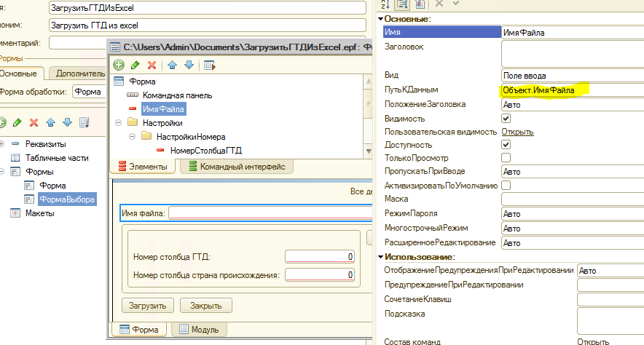Collapse the Использование properties section

pyautogui.click(x=380, y=257)
